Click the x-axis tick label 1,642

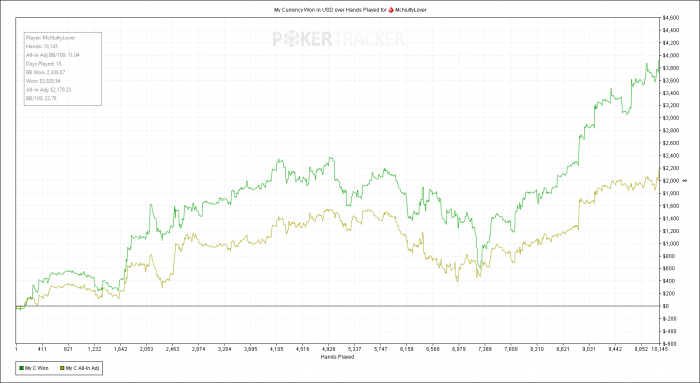click(120, 349)
